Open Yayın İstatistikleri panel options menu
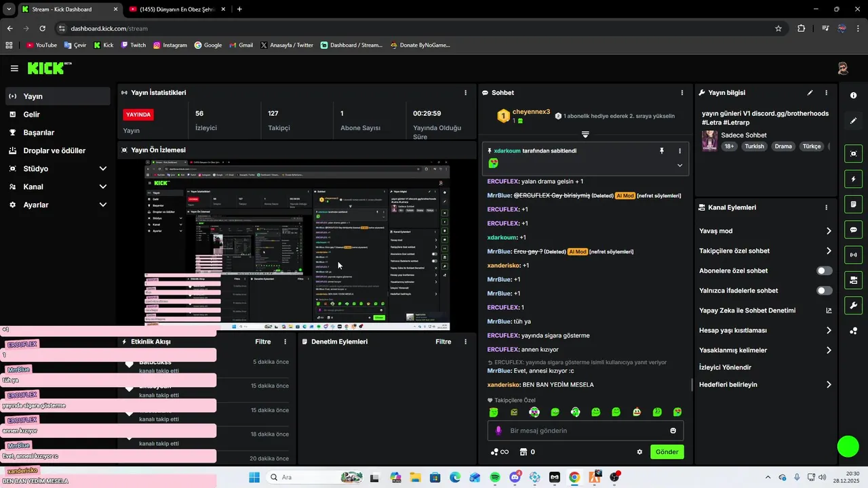Image resolution: width=868 pixels, height=488 pixels. (x=465, y=92)
